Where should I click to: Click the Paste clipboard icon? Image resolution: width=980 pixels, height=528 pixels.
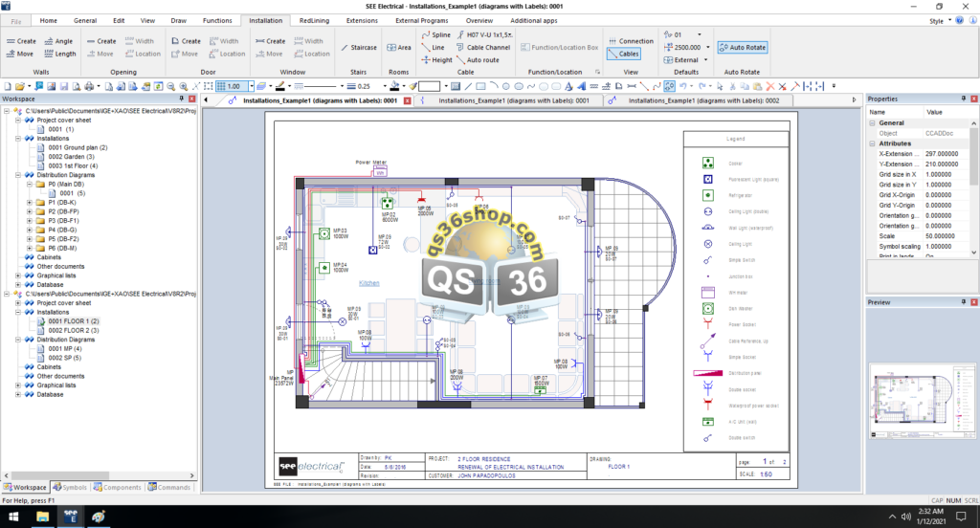coord(757,86)
